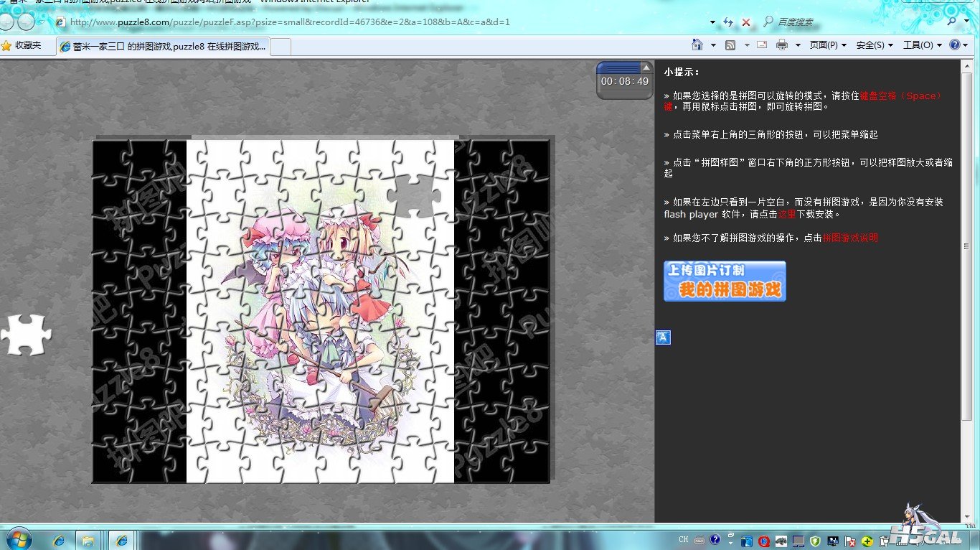Click the Home page icon in command bar

pos(697,45)
